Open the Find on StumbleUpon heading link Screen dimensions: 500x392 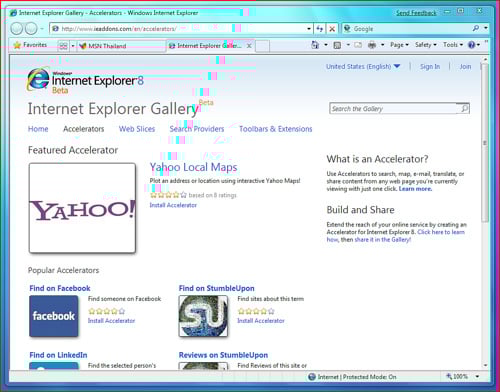pyautogui.click(x=217, y=288)
